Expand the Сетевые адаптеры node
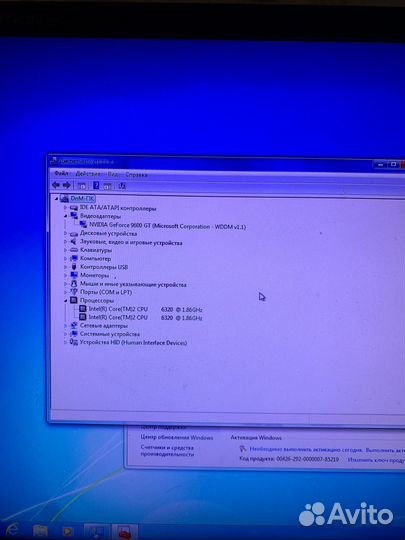The image size is (405, 540). [x=65, y=325]
